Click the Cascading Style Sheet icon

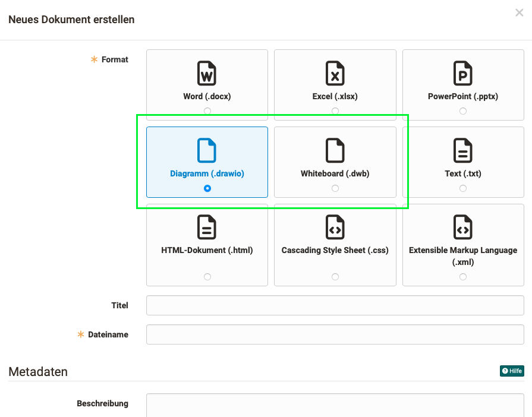click(x=335, y=228)
